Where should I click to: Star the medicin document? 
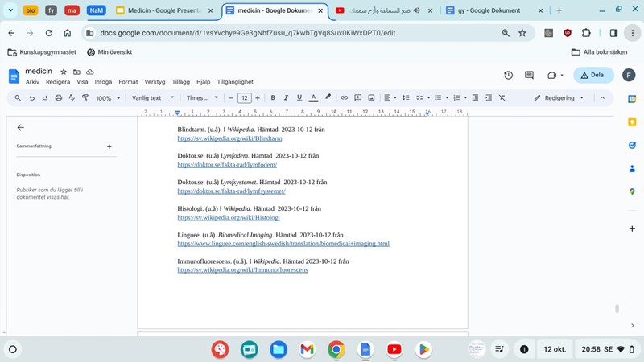(64, 72)
